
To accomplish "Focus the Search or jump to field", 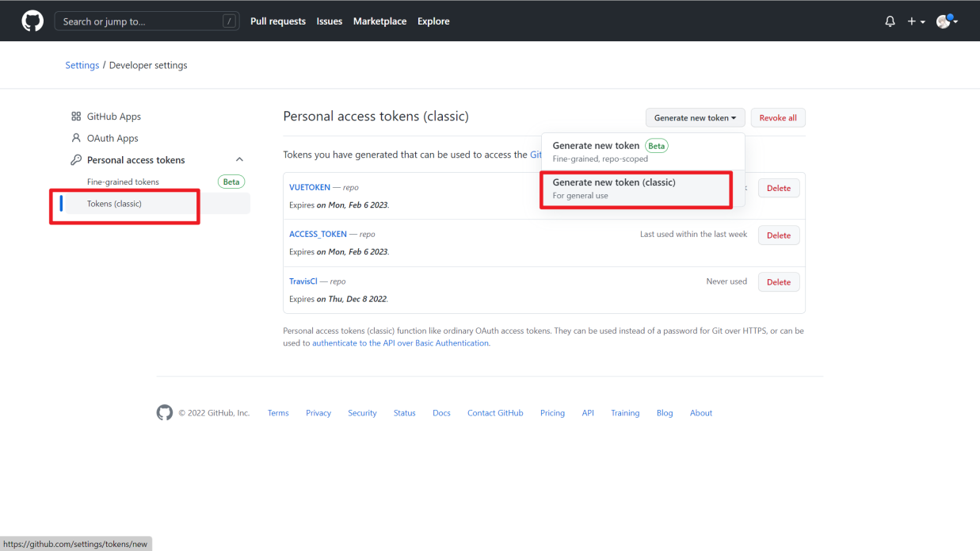I will pyautogui.click(x=147, y=21).
